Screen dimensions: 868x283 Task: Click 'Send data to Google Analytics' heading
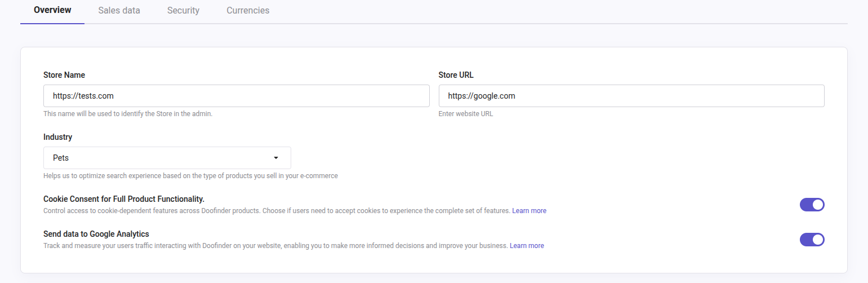tap(96, 234)
